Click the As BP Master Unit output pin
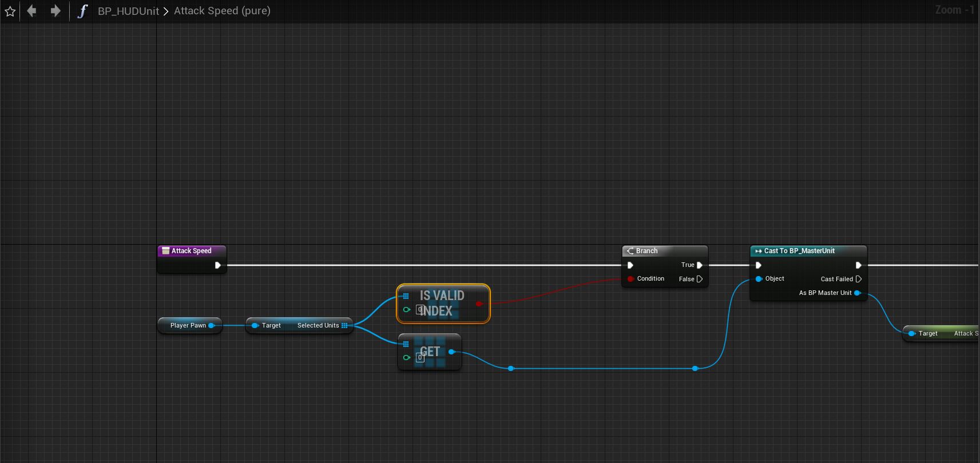The height and width of the screenshot is (463, 980). click(858, 293)
